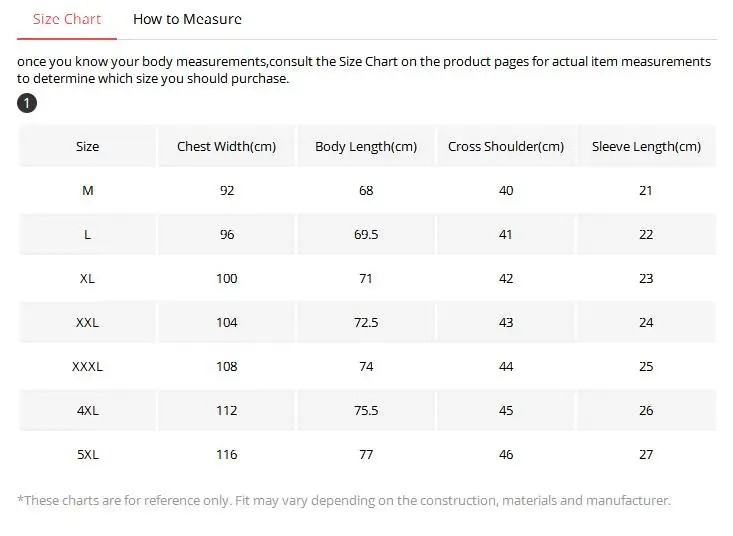Click the Chest Width(cm) column header

click(x=227, y=146)
